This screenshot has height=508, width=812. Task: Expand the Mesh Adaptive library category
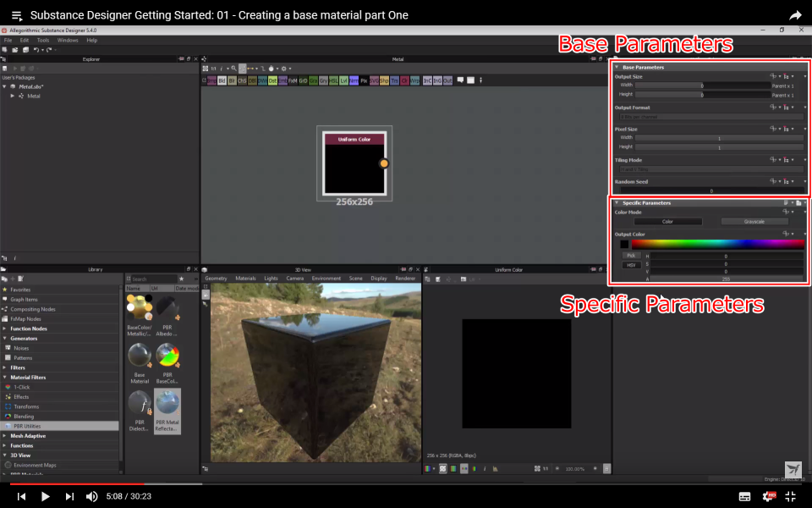click(5, 436)
